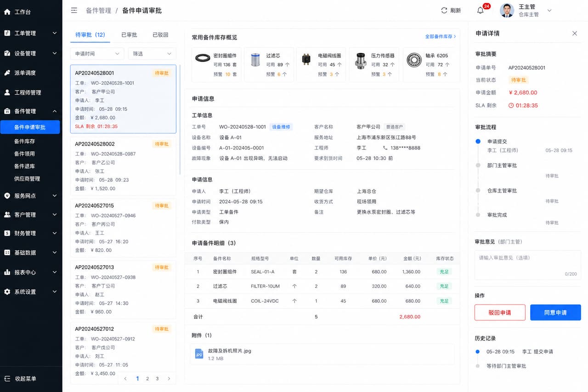The width and height of the screenshot is (588, 392).
Task: Click the 客户管理 people icon
Action: (x=7, y=215)
